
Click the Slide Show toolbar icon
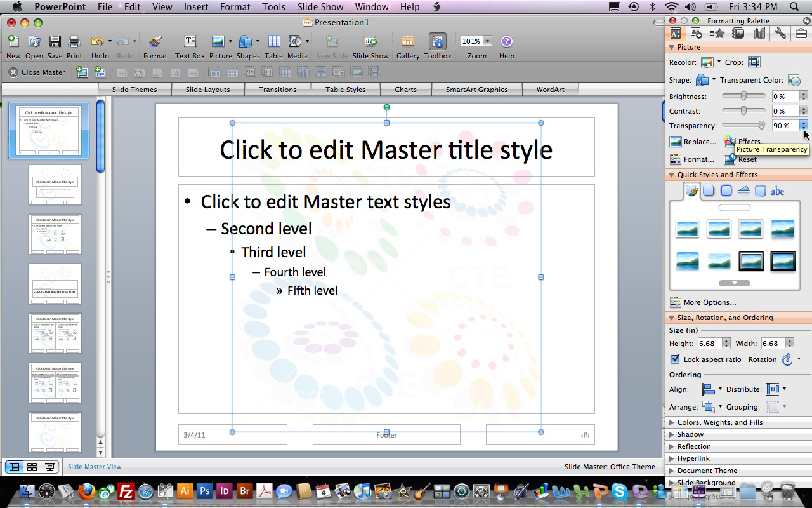click(x=370, y=42)
